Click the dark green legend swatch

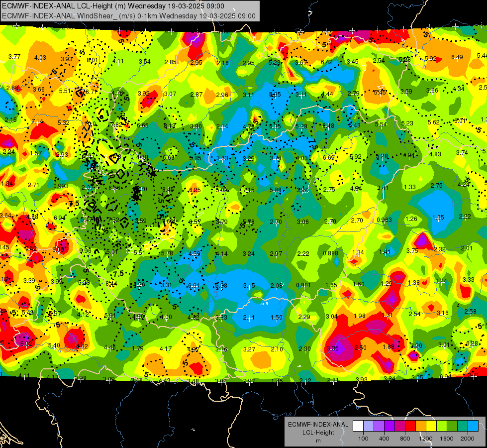tap(452, 426)
